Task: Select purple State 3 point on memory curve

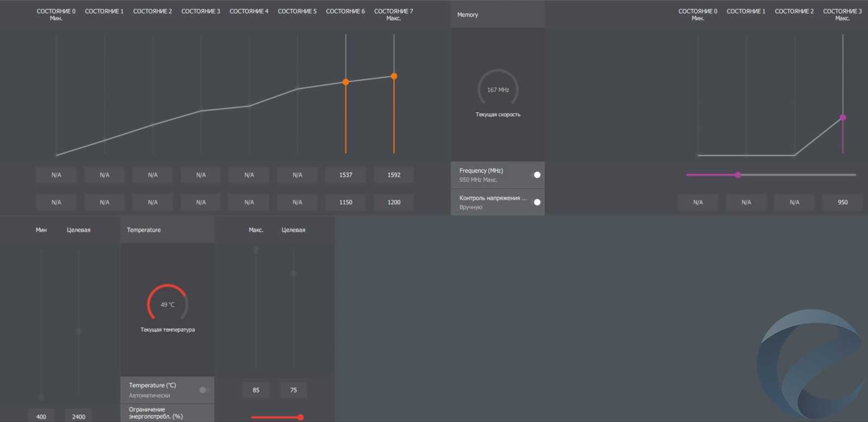Action: tap(843, 117)
